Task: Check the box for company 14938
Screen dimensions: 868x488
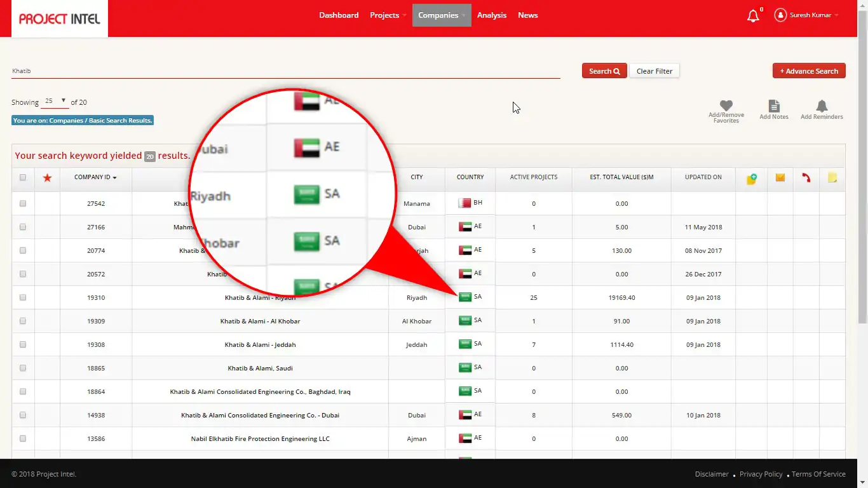Action: click(23, 416)
